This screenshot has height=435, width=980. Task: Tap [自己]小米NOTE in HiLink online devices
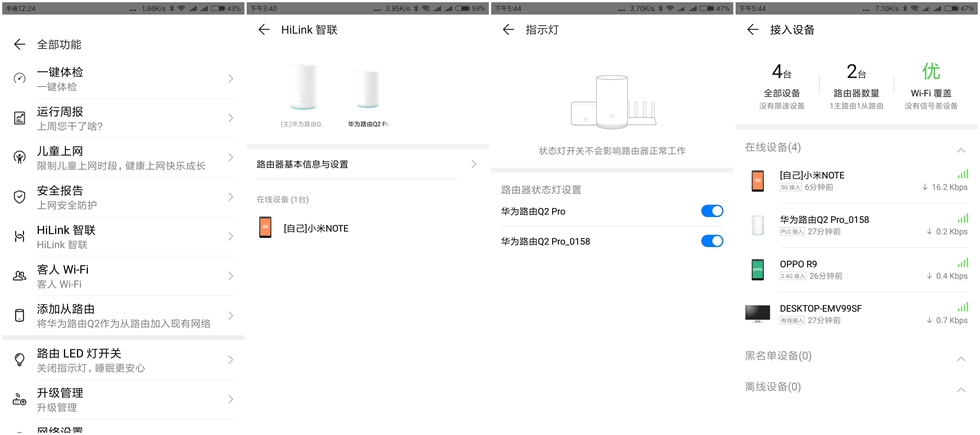[368, 228]
